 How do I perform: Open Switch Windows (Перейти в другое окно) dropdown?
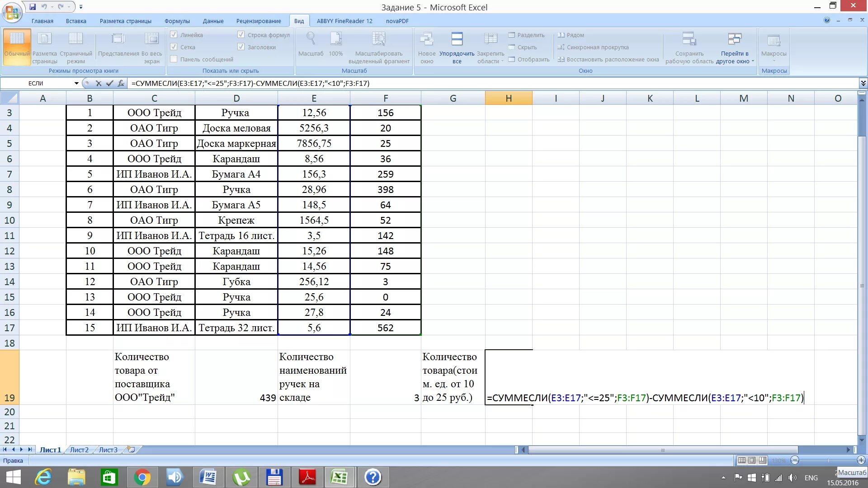click(735, 47)
